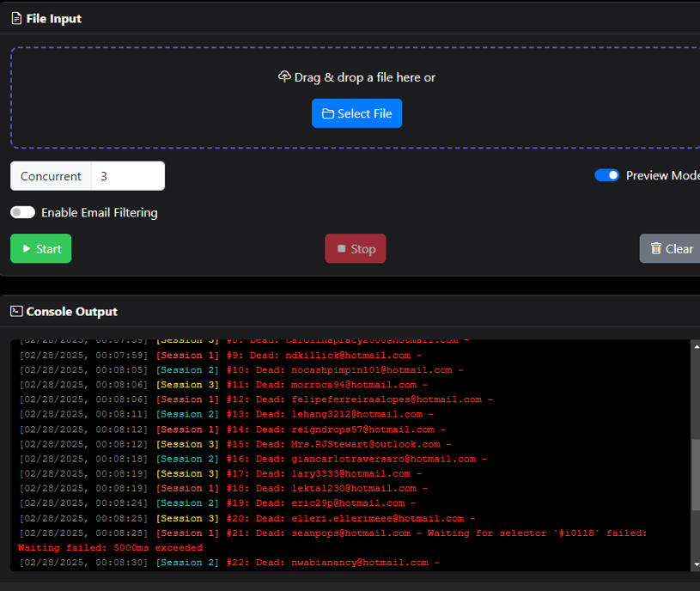700x591 pixels.
Task: Click the folder icon in Select File
Action: [x=328, y=113]
